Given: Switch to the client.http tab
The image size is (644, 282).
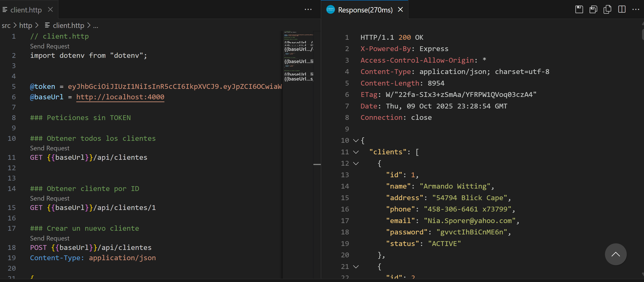Looking at the screenshot, I should tap(26, 10).
